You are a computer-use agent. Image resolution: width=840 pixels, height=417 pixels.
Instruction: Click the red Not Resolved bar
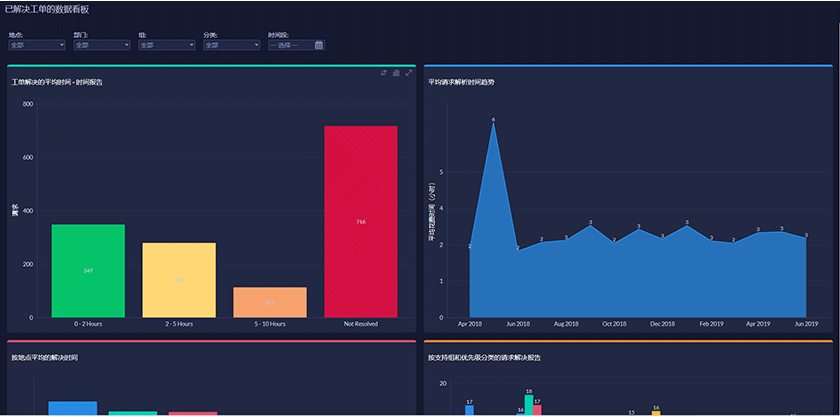click(x=361, y=221)
